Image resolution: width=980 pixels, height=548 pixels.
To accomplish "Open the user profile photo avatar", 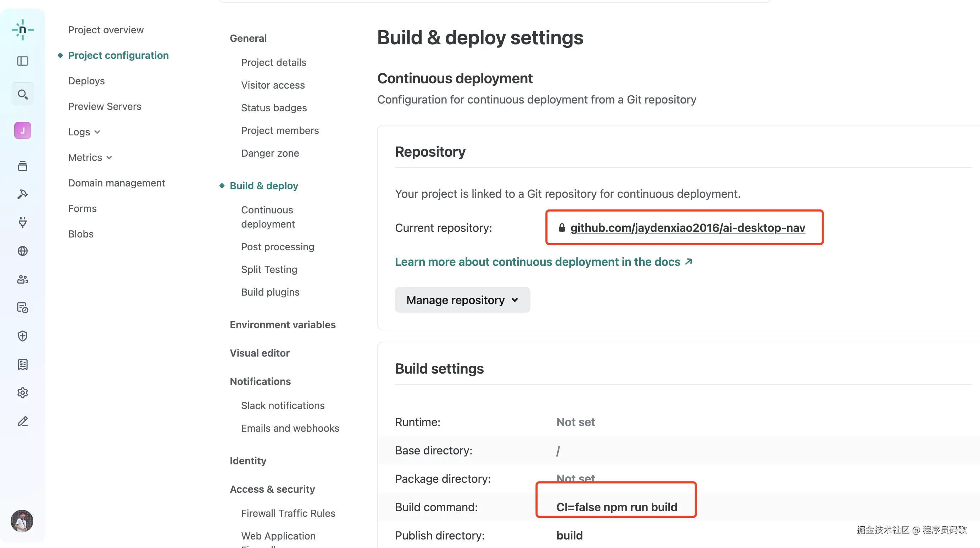I will (x=22, y=521).
